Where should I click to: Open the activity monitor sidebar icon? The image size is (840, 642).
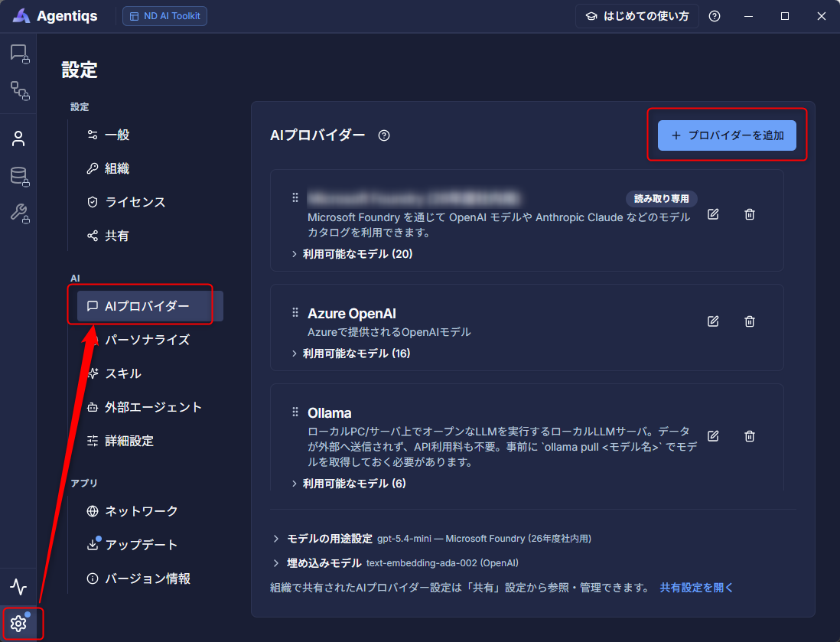pyautogui.click(x=19, y=587)
